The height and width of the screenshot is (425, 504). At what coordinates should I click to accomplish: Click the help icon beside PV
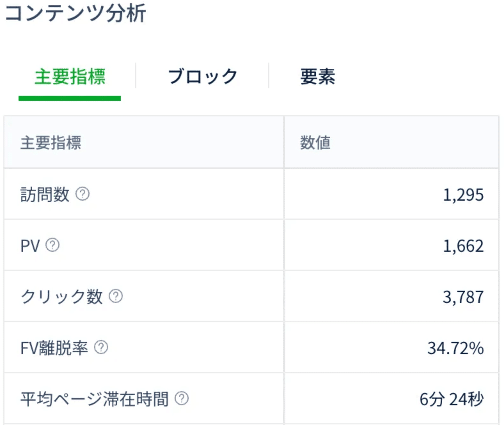[52, 245]
